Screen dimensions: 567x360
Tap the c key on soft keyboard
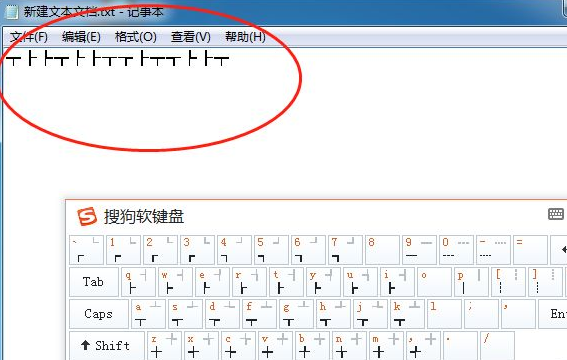(x=238, y=346)
